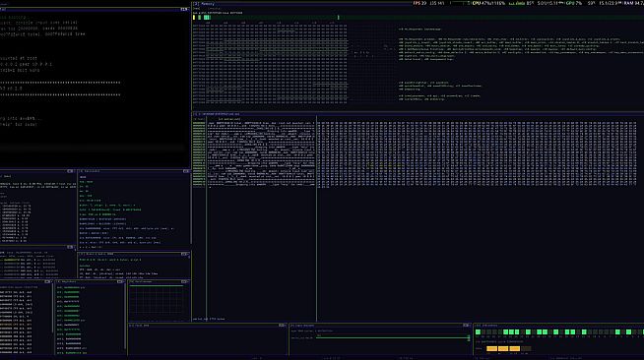Click the FPS counter in the overlay
This screenshot has width=644, height=360.
pos(419,3)
